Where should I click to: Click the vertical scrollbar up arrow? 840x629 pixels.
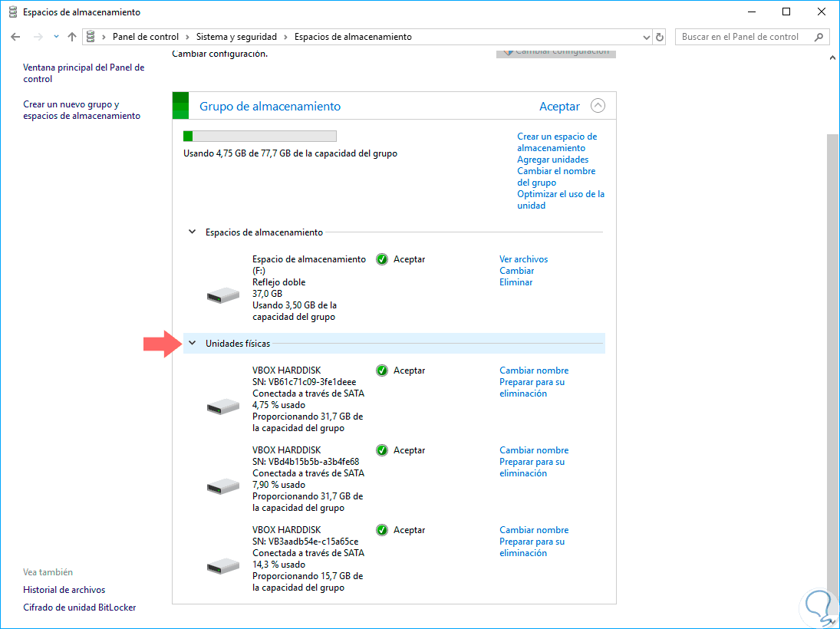pyautogui.click(x=832, y=58)
